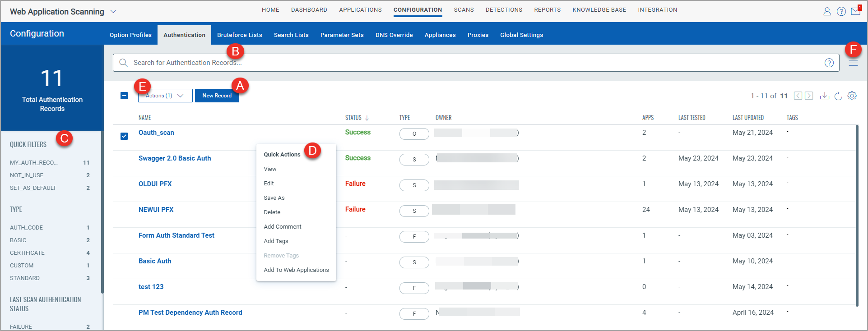Open the help icon in top bar

coord(841,12)
